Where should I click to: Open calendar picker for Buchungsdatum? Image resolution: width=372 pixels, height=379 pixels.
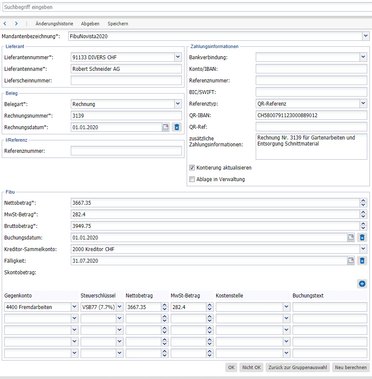pos(351,238)
